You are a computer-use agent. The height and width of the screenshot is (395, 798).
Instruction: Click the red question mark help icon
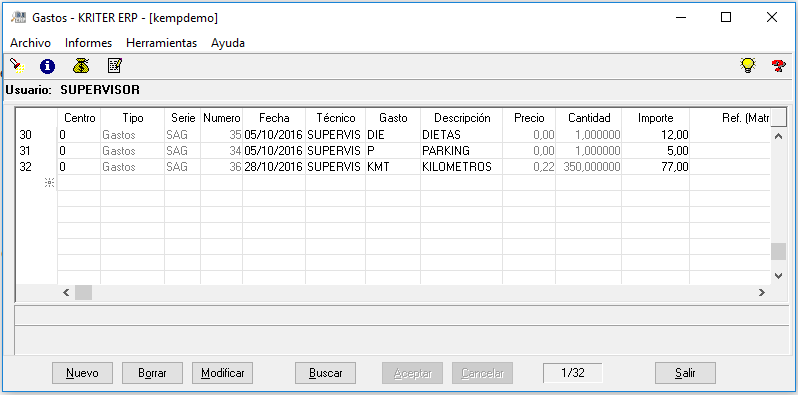pyautogui.click(x=778, y=66)
